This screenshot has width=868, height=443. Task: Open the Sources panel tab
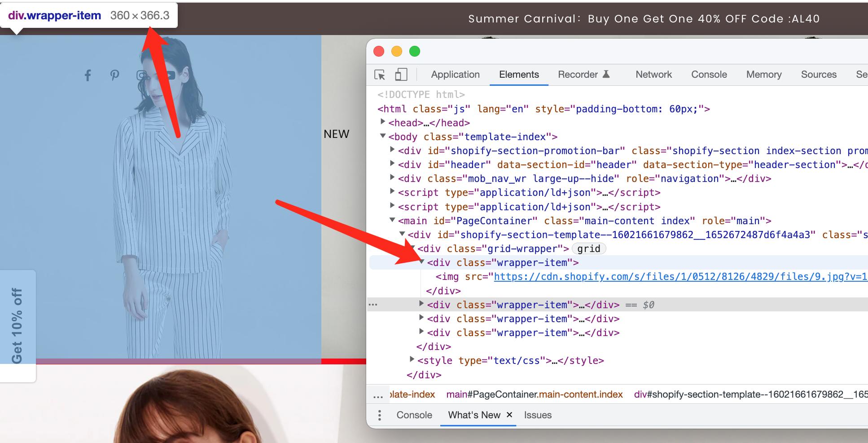(819, 75)
